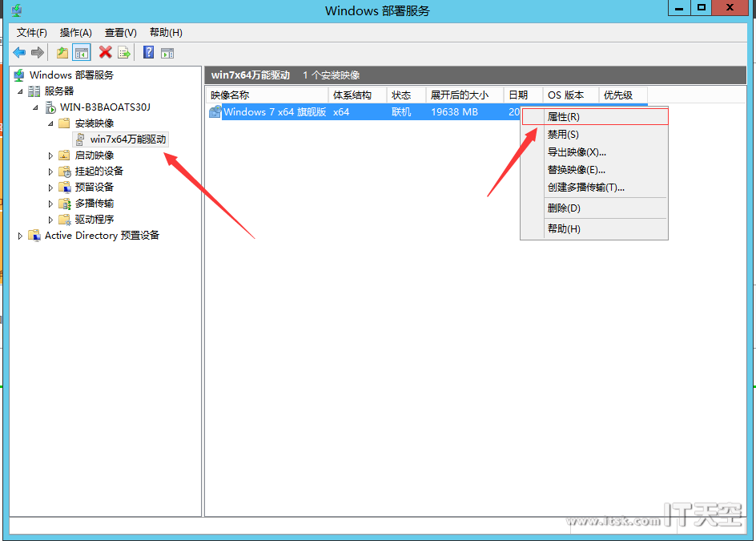Screen dimensions: 756x541
Task: Select the win7x64万能驱动 image group
Action: (x=127, y=139)
